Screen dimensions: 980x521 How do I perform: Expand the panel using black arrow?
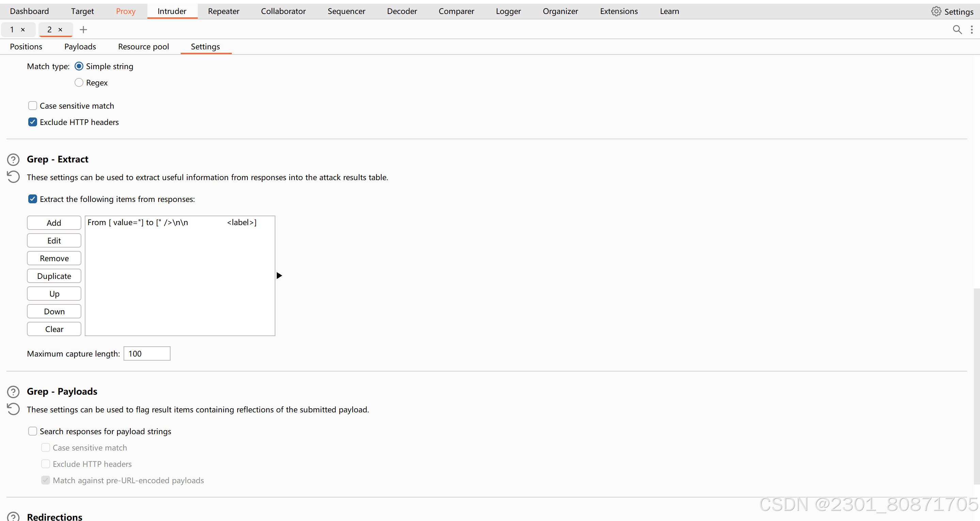279,275
